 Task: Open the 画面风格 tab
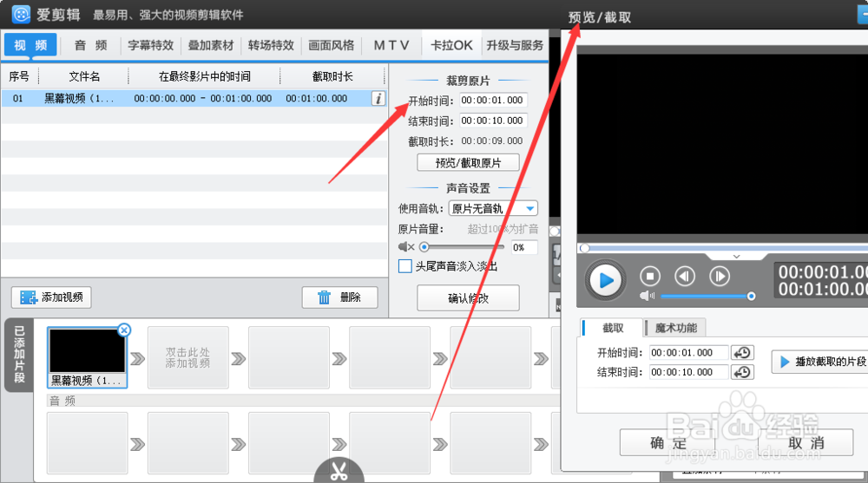(331, 45)
